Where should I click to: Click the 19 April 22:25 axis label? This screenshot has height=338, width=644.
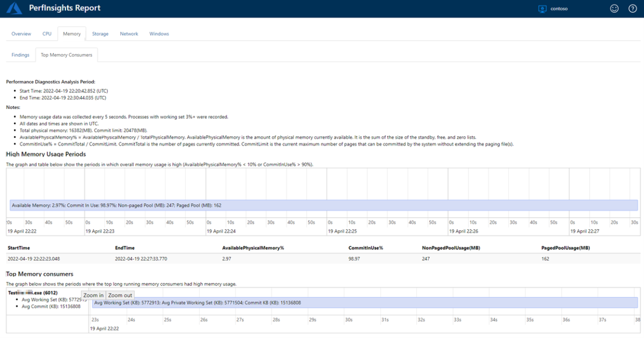[x=341, y=231]
